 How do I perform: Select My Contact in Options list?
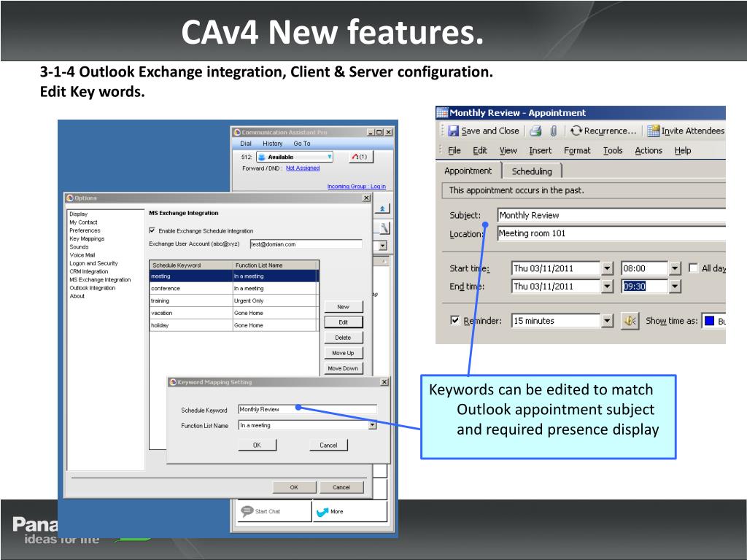click(83, 222)
